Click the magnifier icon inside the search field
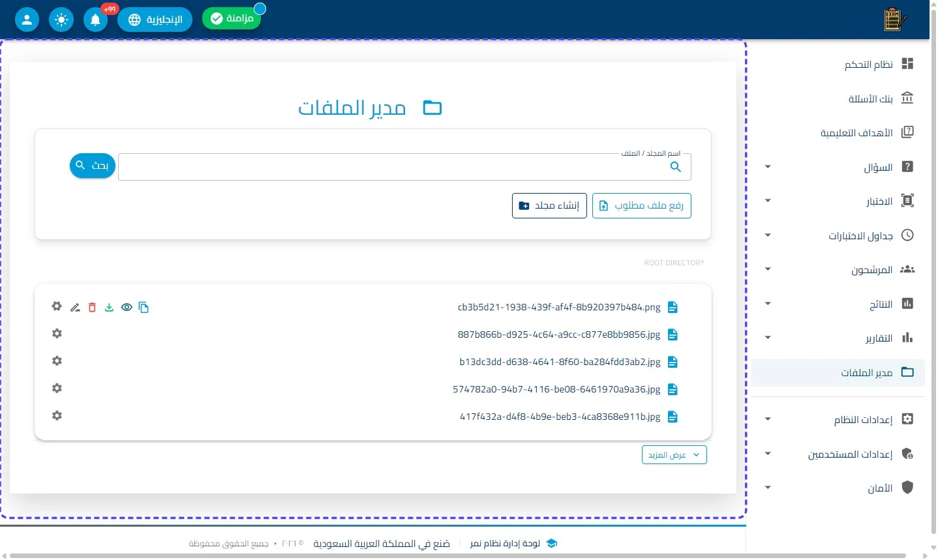The height and width of the screenshot is (560, 938). [x=676, y=167]
